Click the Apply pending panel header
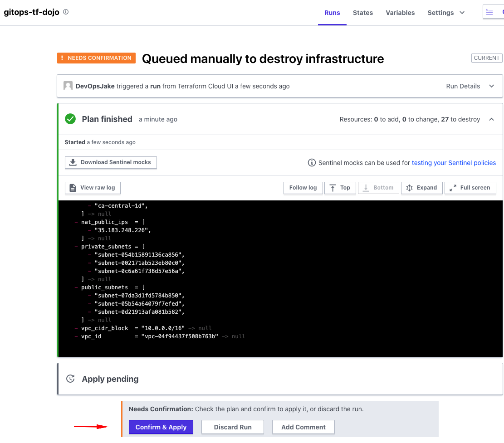Image resolution: width=504 pixels, height=443 pixels. click(x=279, y=379)
